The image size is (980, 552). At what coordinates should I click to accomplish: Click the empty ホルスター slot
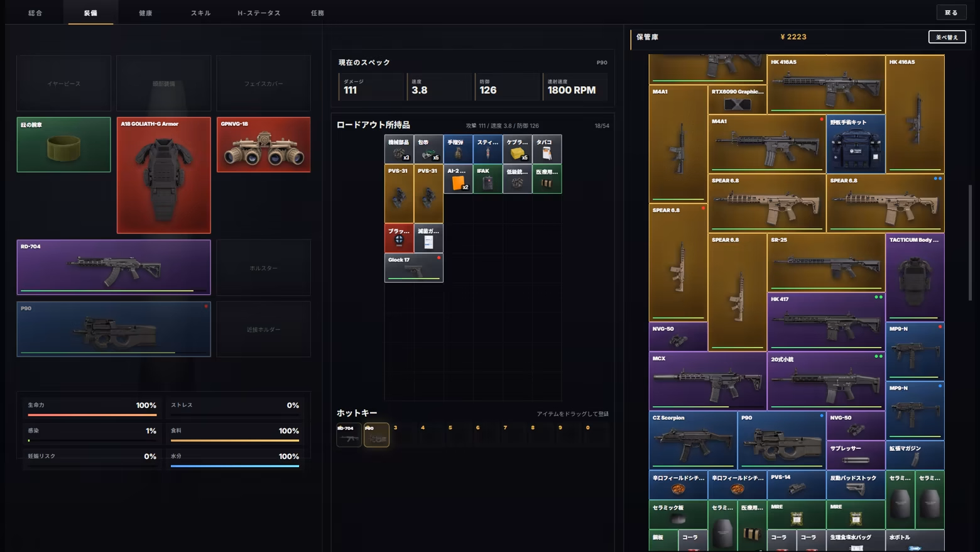click(x=264, y=268)
